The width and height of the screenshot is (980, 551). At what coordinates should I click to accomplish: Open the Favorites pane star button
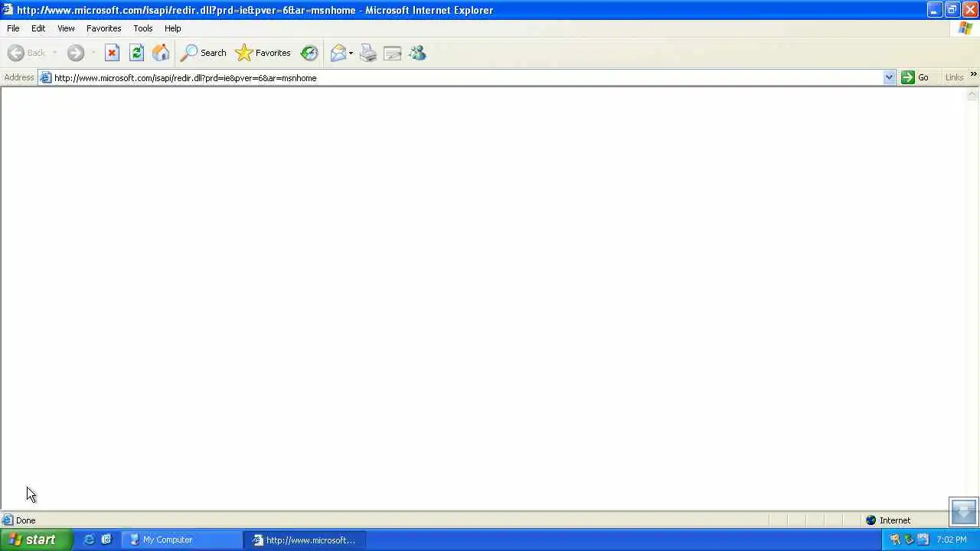pos(263,53)
